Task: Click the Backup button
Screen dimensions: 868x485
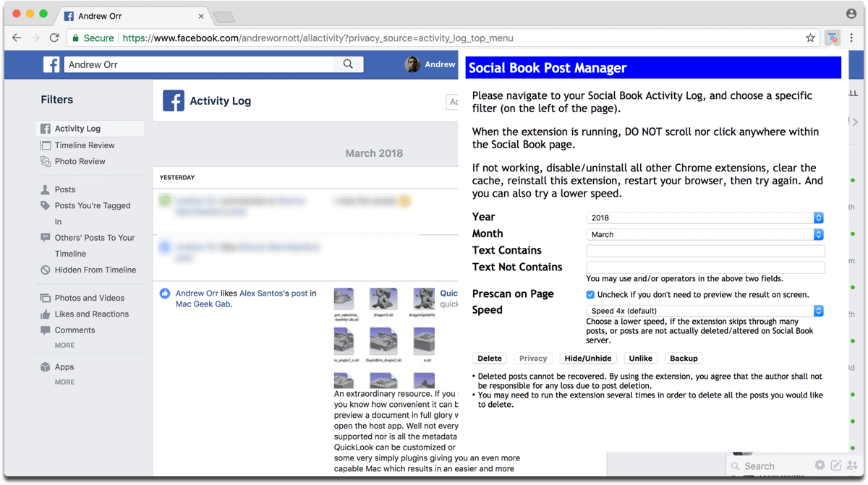Action: coord(684,359)
